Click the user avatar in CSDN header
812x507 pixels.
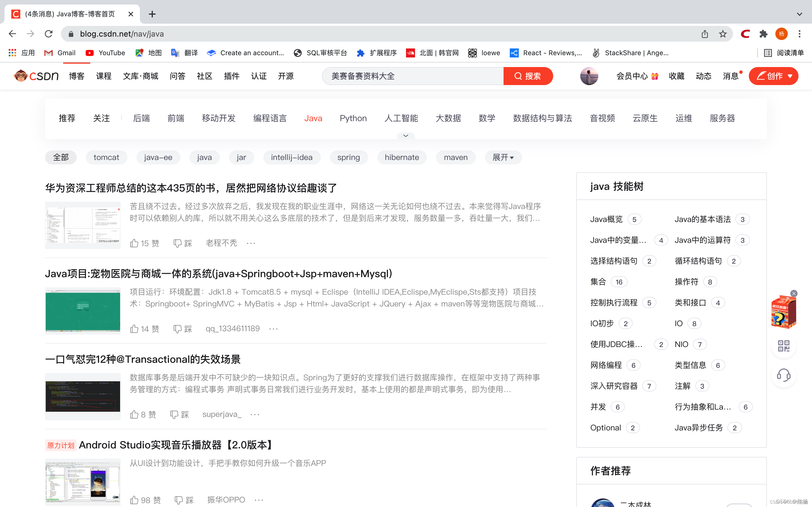point(589,76)
